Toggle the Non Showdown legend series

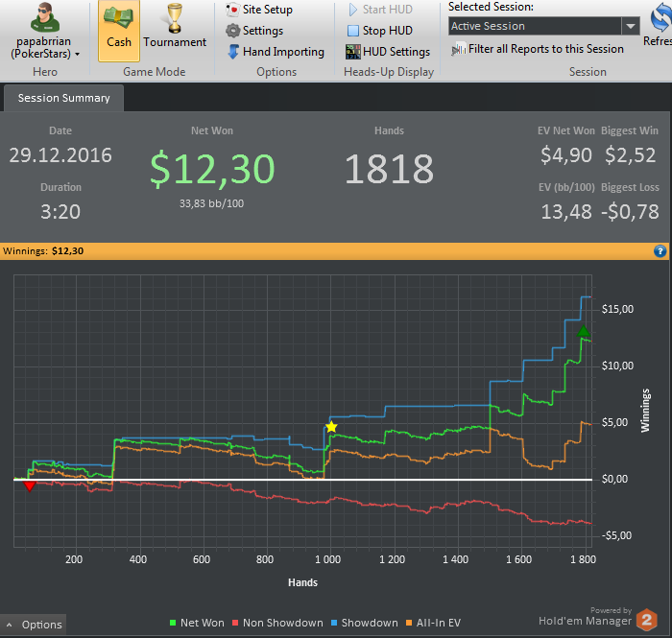(x=277, y=623)
